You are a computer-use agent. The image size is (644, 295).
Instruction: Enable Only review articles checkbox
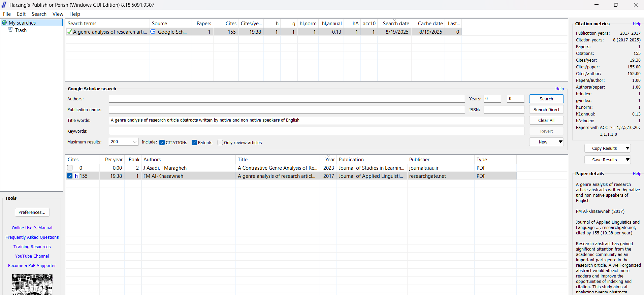(220, 142)
